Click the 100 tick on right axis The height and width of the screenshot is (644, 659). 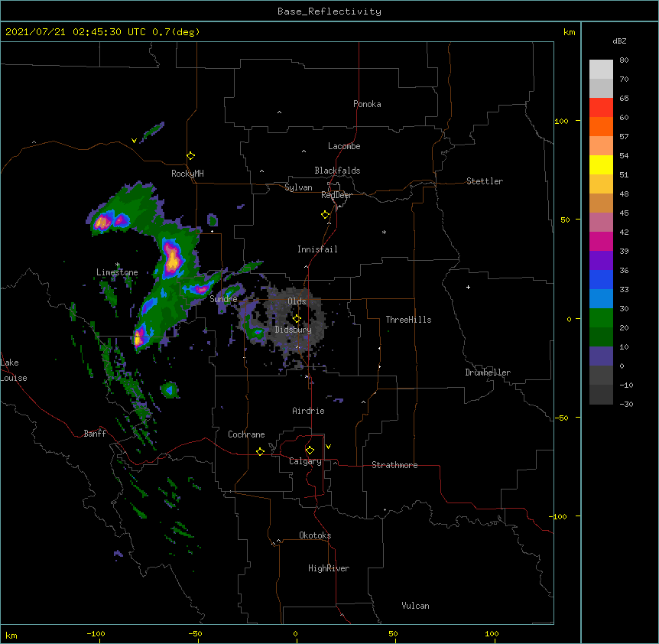point(561,121)
